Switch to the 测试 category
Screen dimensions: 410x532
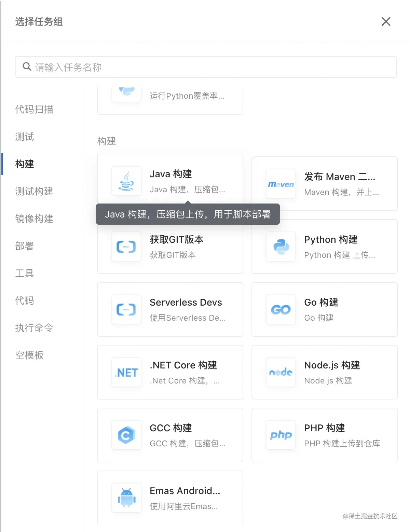[x=24, y=137]
